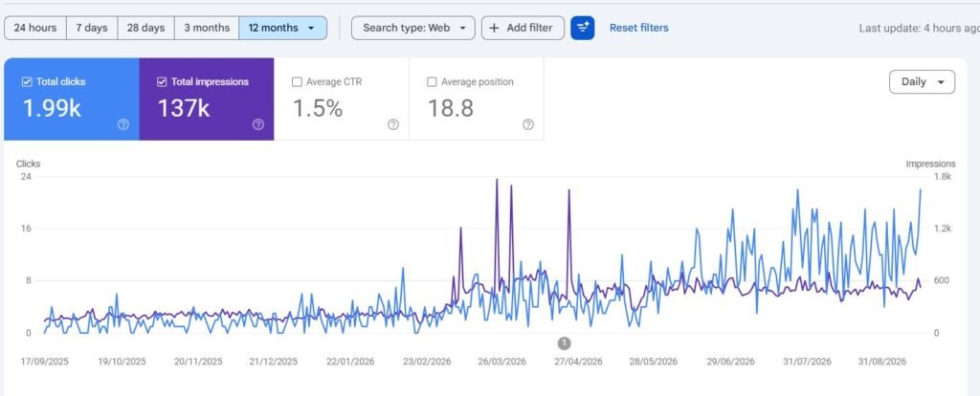Select the 28 days range

(146, 28)
